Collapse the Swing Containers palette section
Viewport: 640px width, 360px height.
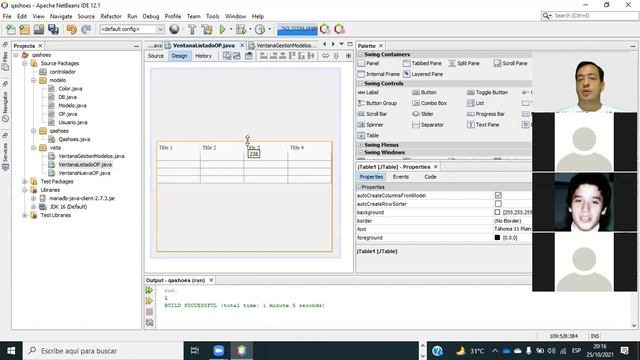(x=360, y=54)
